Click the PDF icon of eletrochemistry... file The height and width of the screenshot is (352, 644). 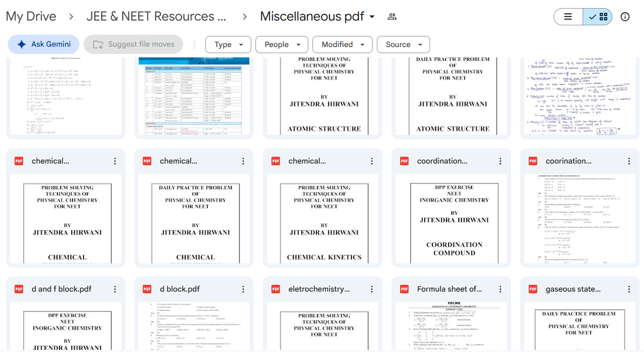[276, 289]
